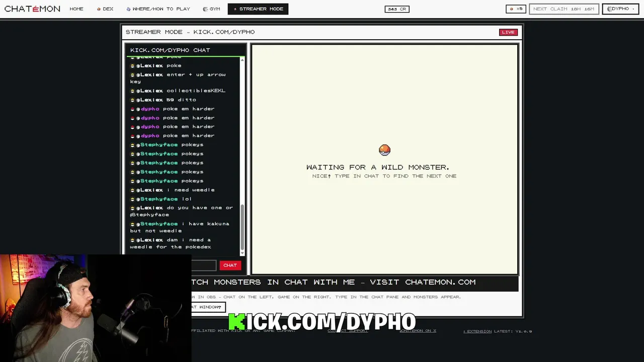This screenshot has height=362, width=644.
Task: Click 'Nice! Type in chat' hint text
Action: point(384,176)
